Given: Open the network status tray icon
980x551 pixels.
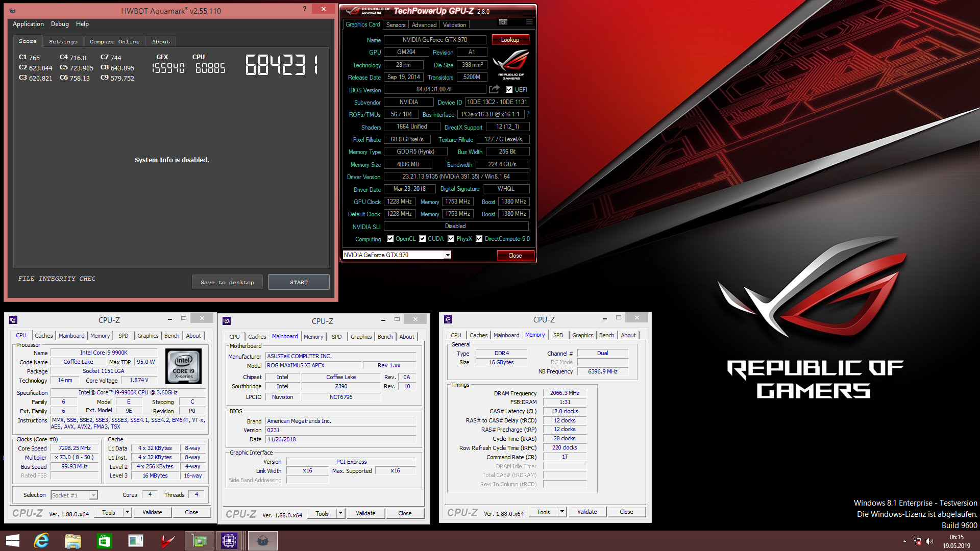Looking at the screenshot, I should click(917, 541).
